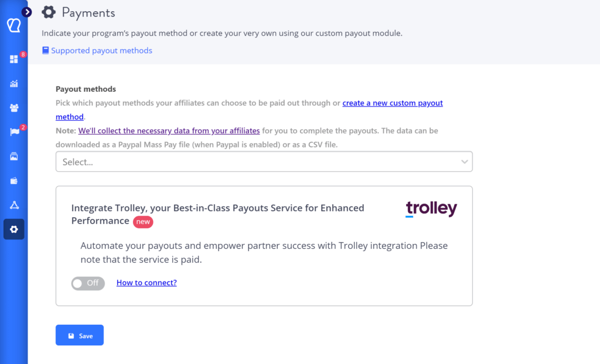600x364 pixels.
Task: Open the affiliates people icon
Action: (x=14, y=108)
